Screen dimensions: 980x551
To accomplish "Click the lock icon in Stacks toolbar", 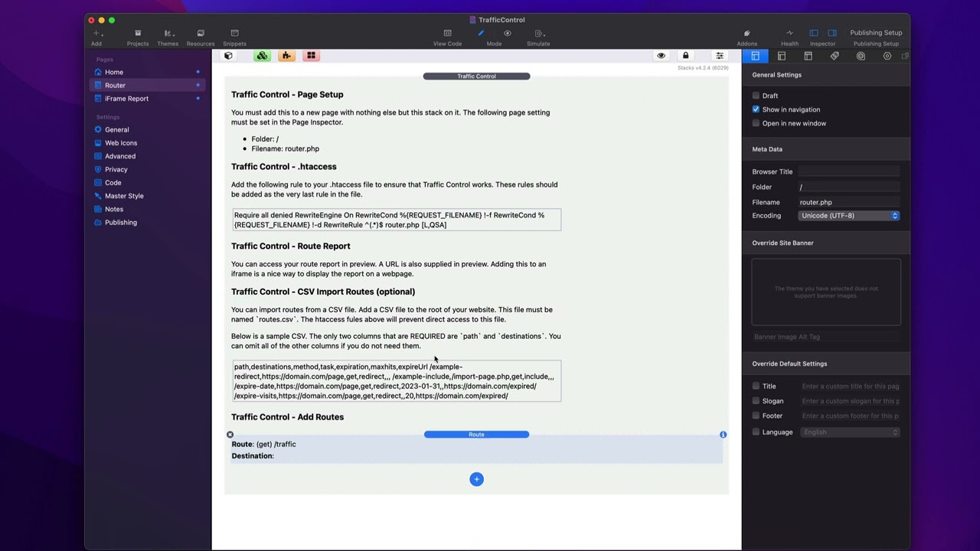I will pyautogui.click(x=686, y=56).
